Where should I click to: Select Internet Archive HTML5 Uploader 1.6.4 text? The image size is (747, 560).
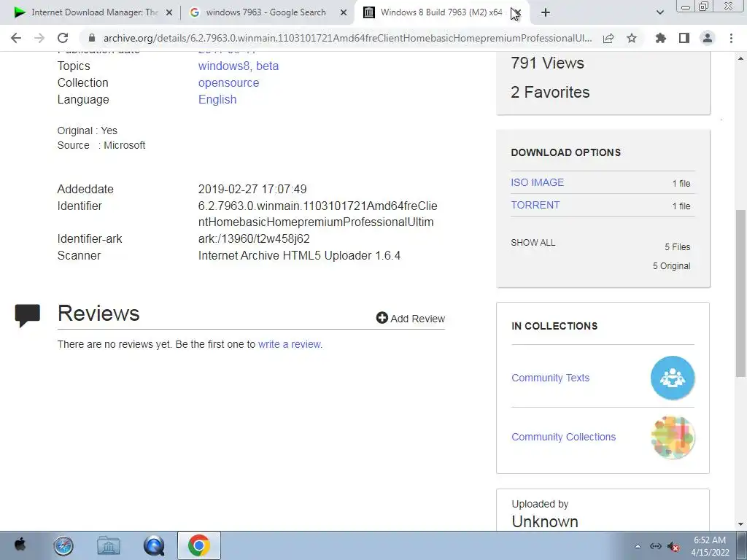point(299,256)
